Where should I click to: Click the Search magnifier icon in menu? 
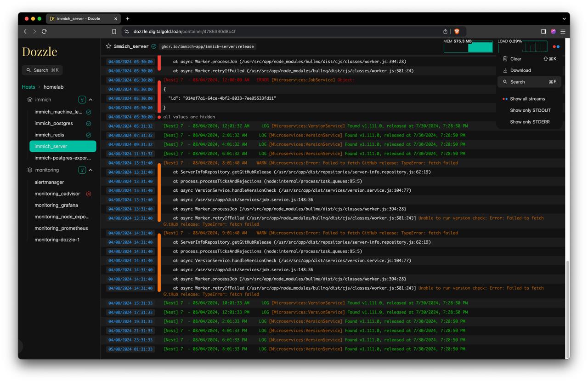pyautogui.click(x=505, y=82)
